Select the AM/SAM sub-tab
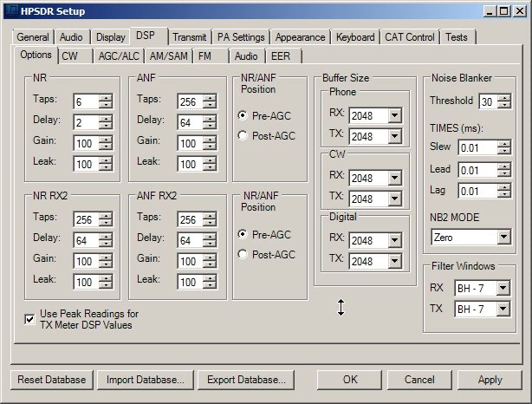This screenshot has width=532, height=404. click(169, 56)
